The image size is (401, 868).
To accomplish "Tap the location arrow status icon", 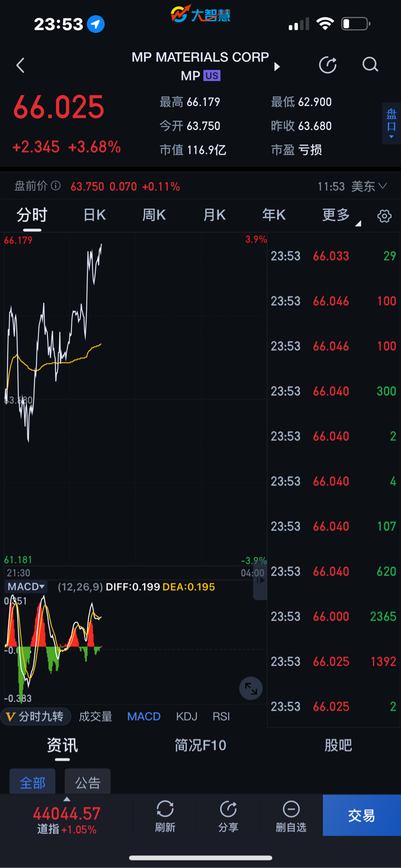I will pos(96,24).
